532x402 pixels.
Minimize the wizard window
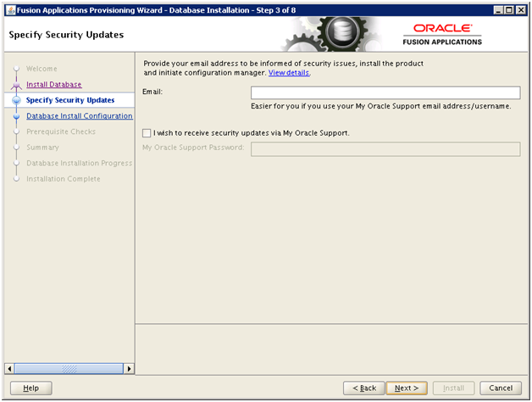pyautogui.click(x=498, y=10)
